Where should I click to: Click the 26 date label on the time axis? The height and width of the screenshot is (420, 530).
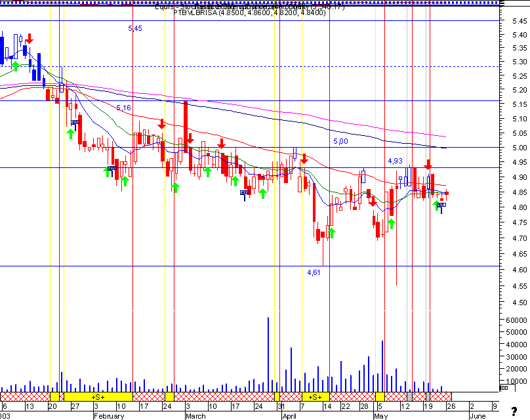coord(451,406)
